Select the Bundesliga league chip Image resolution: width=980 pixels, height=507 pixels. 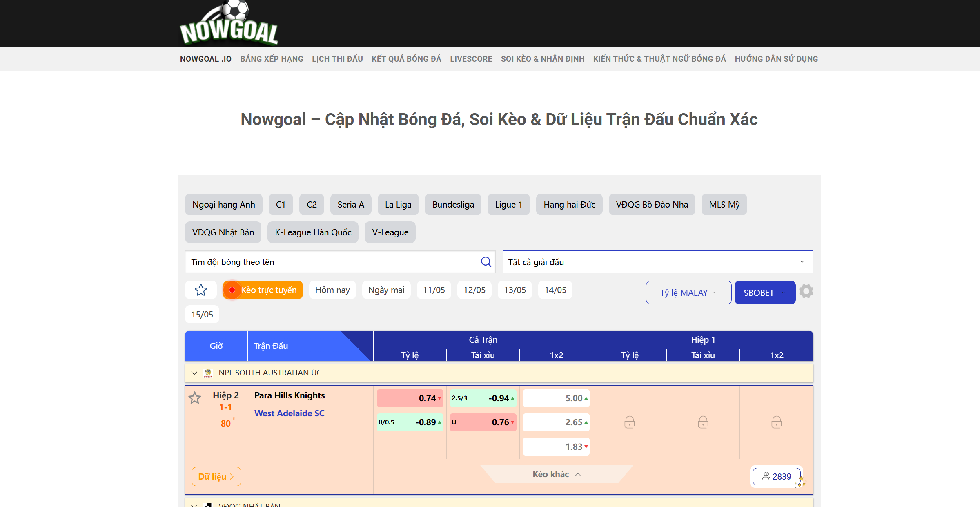coord(453,204)
